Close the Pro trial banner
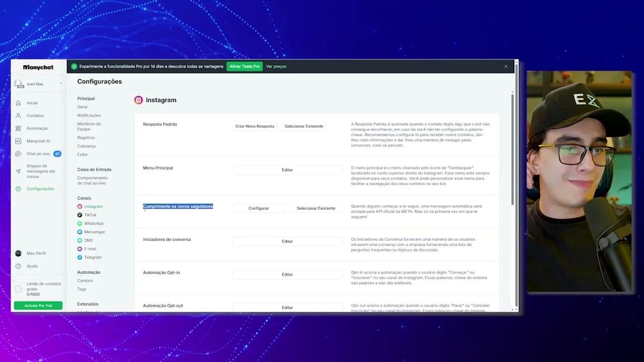 (506, 66)
